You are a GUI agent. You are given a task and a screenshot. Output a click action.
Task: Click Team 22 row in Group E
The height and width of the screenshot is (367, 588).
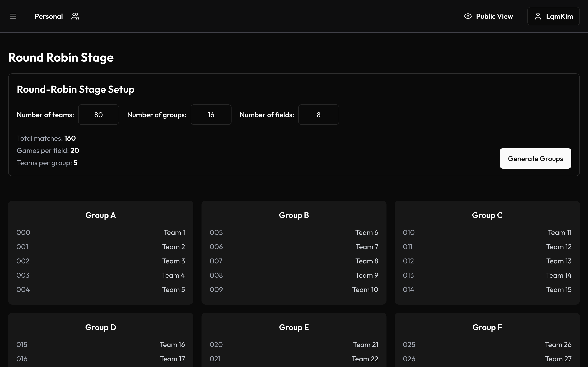pyautogui.click(x=294, y=359)
